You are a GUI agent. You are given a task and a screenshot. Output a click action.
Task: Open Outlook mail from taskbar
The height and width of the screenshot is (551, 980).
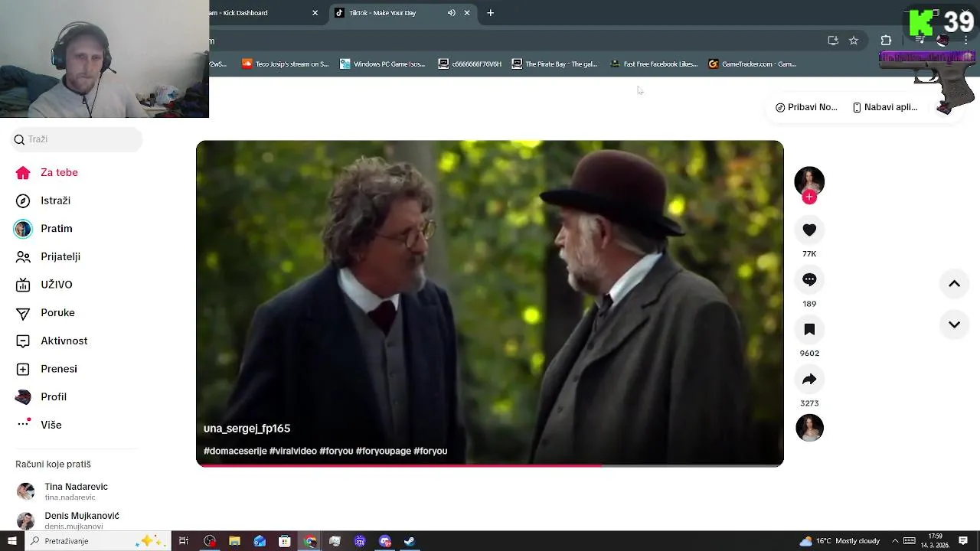(x=260, y=541)
